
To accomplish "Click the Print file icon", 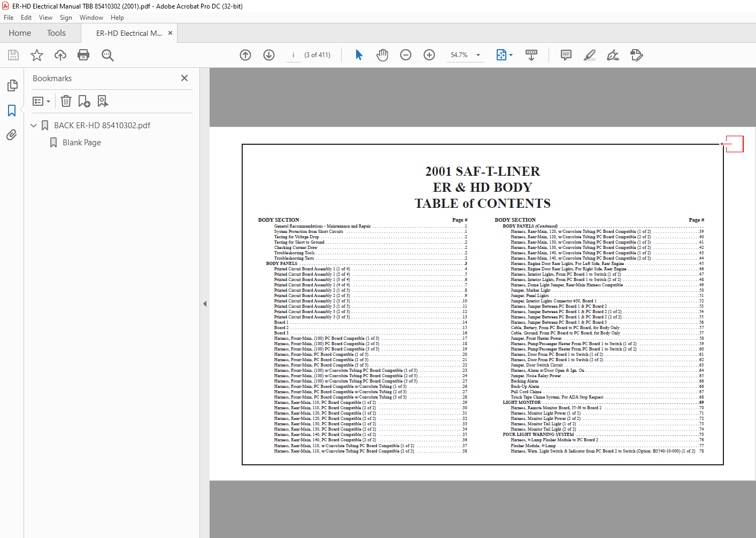I will pyautogui.click(x=83, y=55).
